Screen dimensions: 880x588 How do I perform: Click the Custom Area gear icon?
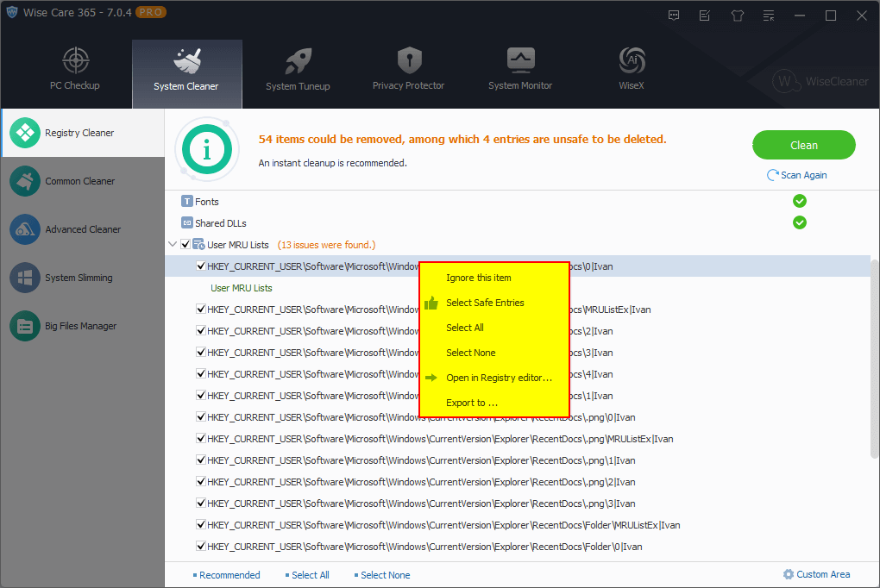point(789,574)
